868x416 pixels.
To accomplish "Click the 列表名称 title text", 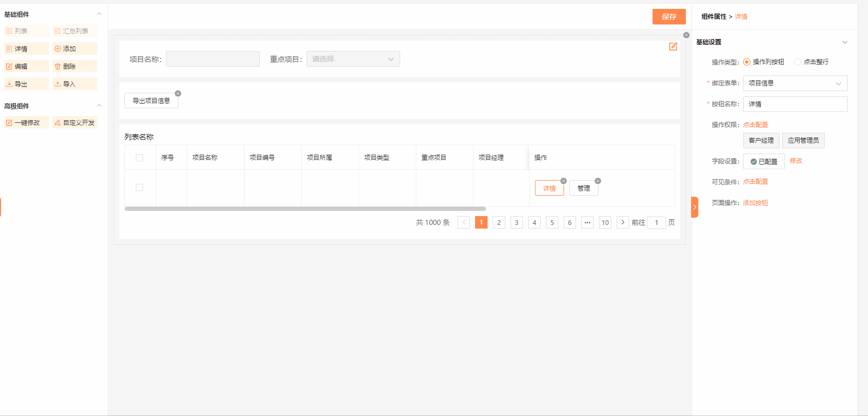I will click(x=139, y=137).
